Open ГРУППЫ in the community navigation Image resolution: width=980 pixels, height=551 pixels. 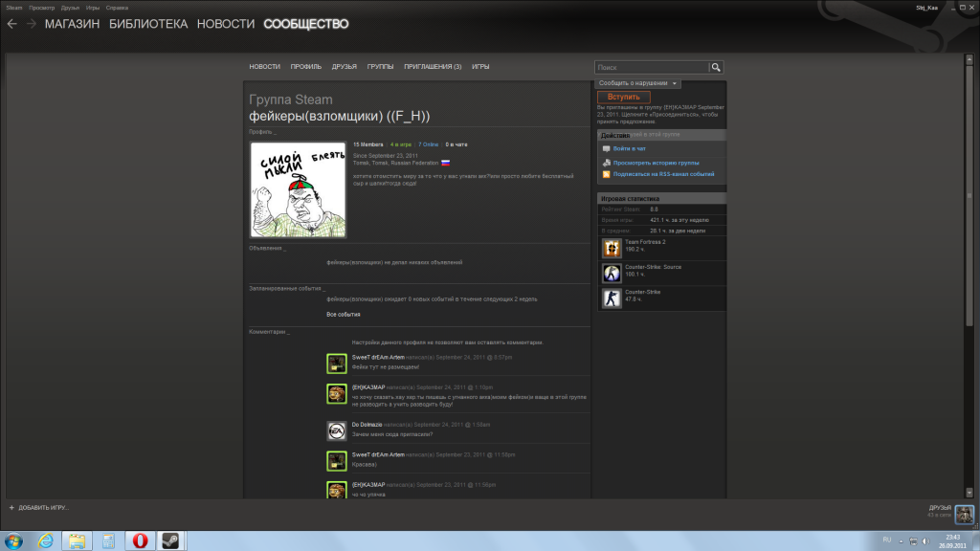(380, 67)
